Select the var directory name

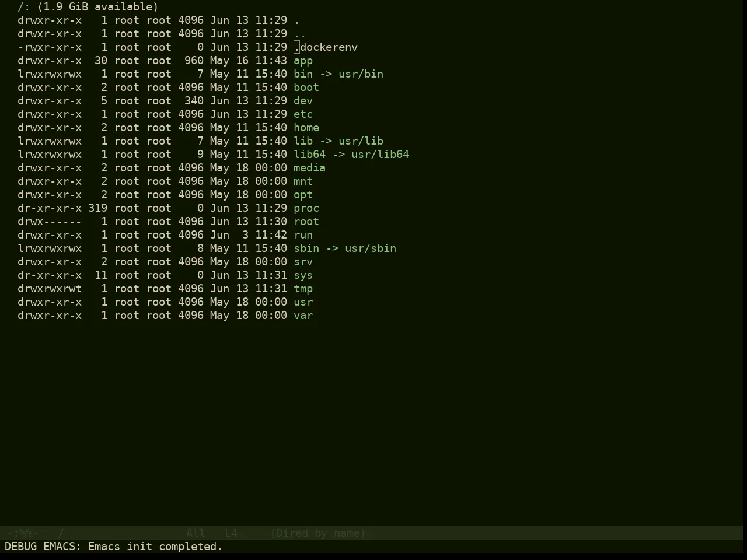tap(303, 316)
